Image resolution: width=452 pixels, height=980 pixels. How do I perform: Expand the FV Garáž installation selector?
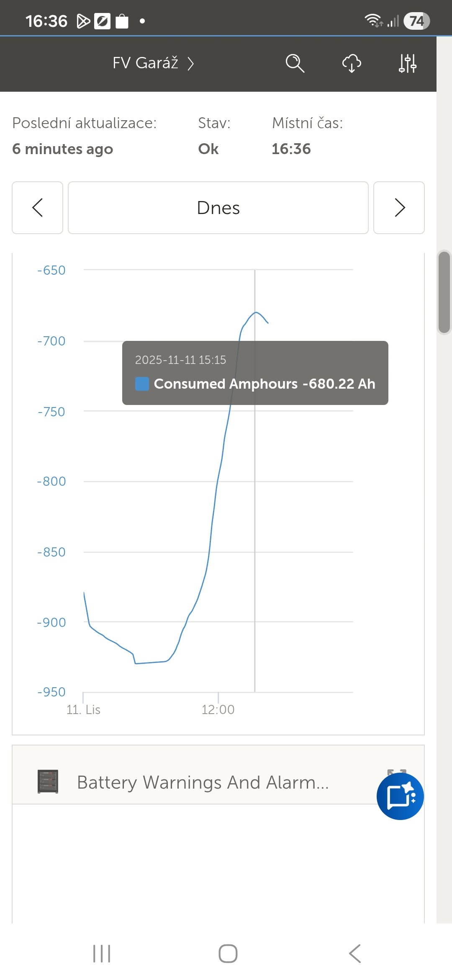[153, 63]
